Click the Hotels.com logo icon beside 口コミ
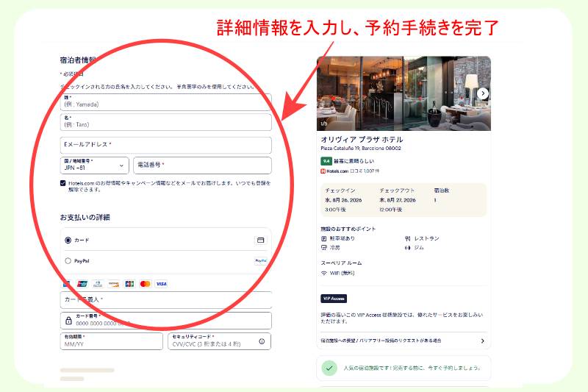 323,171
